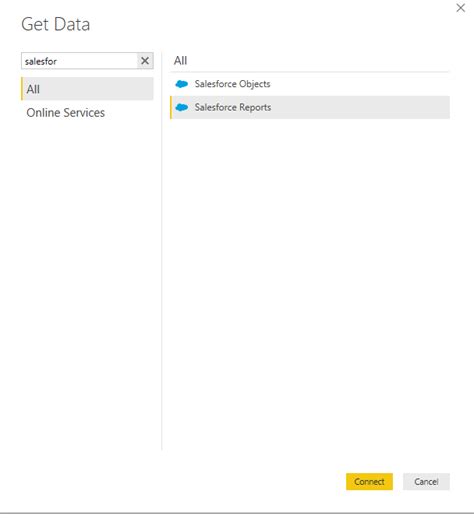This screenshot has height=519, width=474.
Task: Click the All heading above the connector list
Action: (x=180, y=61)
